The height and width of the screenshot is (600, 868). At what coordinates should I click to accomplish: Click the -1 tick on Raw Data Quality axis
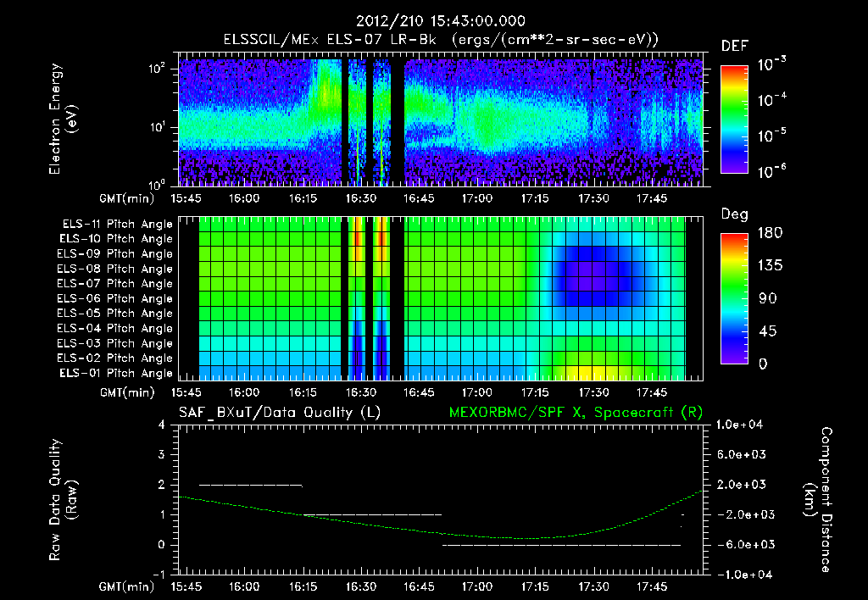[x=159, y=575]
